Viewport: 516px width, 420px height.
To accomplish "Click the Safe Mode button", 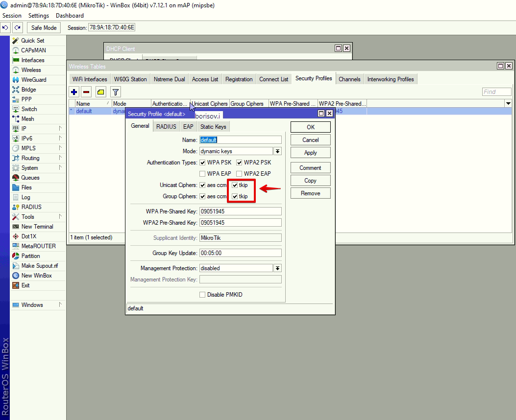I will pos(44,28).
